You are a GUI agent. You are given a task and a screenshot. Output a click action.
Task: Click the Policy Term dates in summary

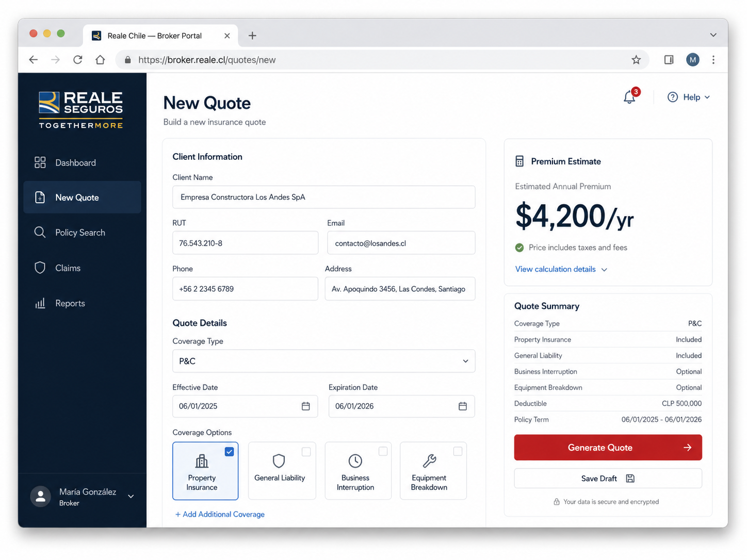[661, 419]
